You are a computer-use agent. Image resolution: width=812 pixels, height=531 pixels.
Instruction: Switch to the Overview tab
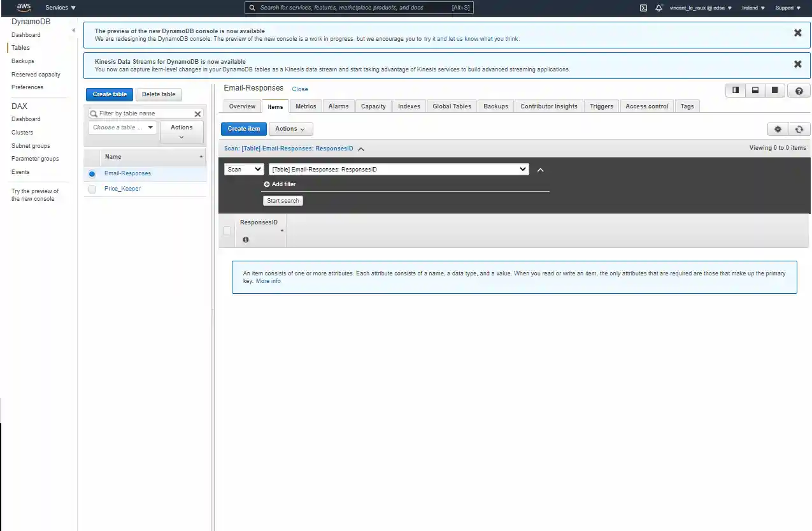tap(242, 106)
